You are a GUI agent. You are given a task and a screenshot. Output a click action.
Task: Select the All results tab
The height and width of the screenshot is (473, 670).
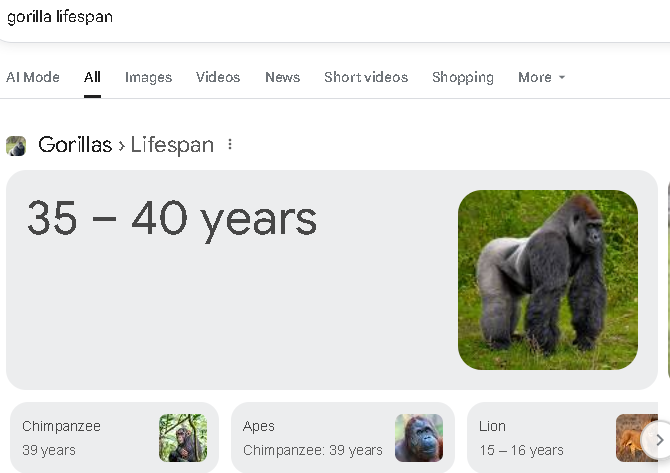coord(92,77)
